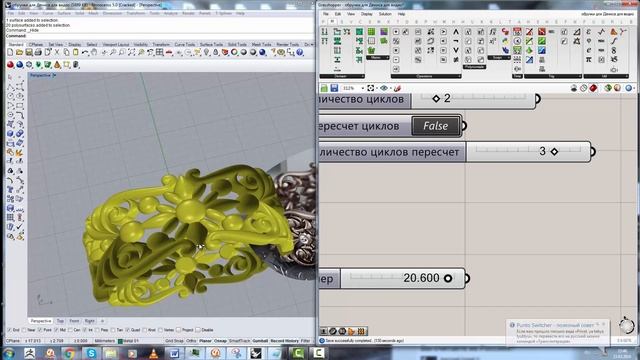The image size is (640, 360).
Task: Expand the Matrix panel bar in Grasshopper ribbon
Action: (378, 58)
